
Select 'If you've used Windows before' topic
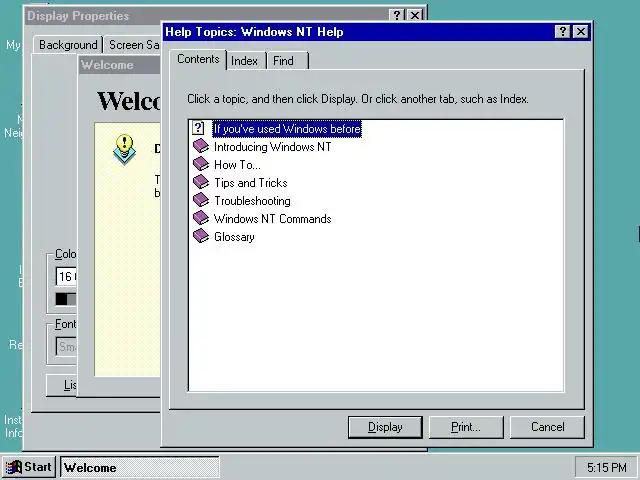click(x=287, y=129)
